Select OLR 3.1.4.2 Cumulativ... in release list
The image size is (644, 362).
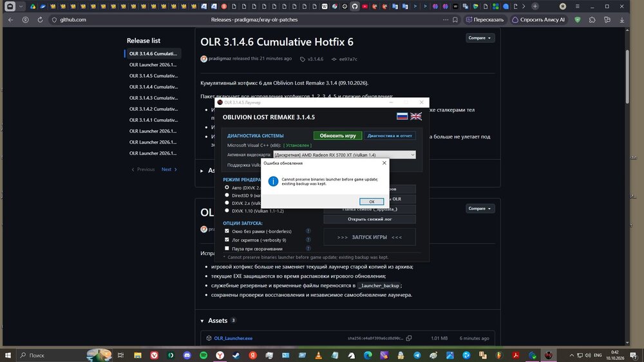[x=153, y=109]
